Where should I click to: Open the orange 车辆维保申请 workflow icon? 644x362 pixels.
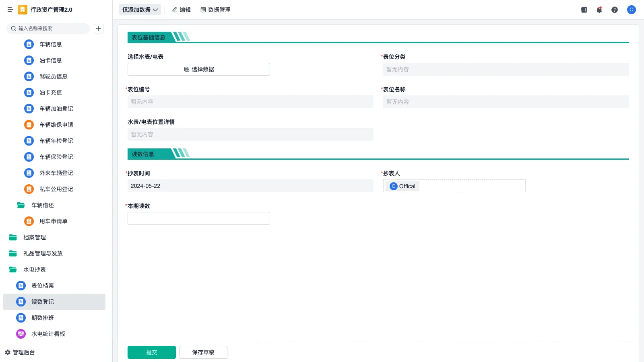pos(29,125)
